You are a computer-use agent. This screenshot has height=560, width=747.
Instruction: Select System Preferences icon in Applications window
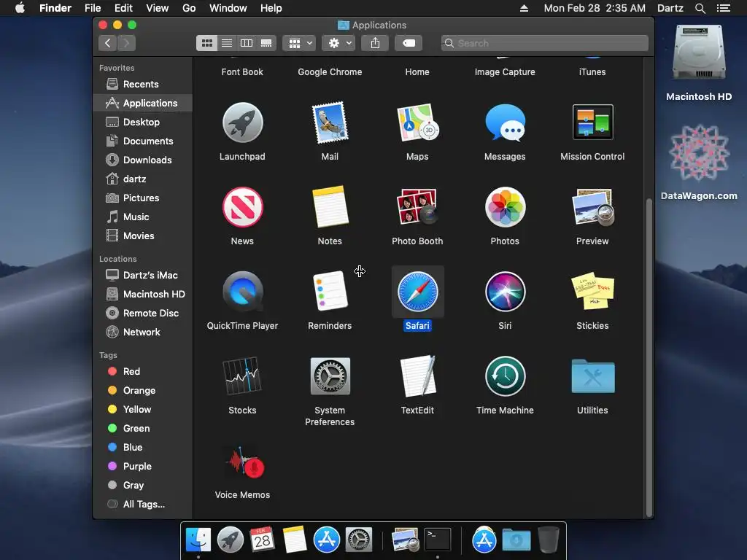tap(330, 376)
